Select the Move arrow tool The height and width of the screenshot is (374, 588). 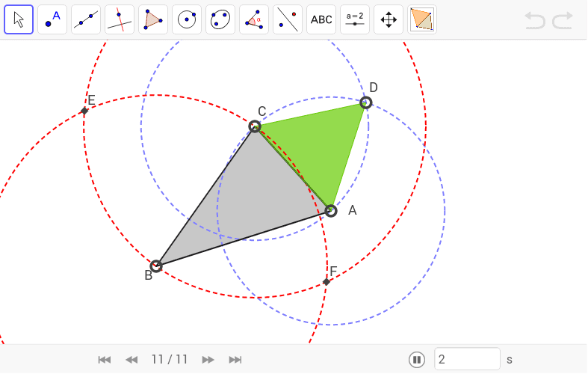[x=19, y=19]
